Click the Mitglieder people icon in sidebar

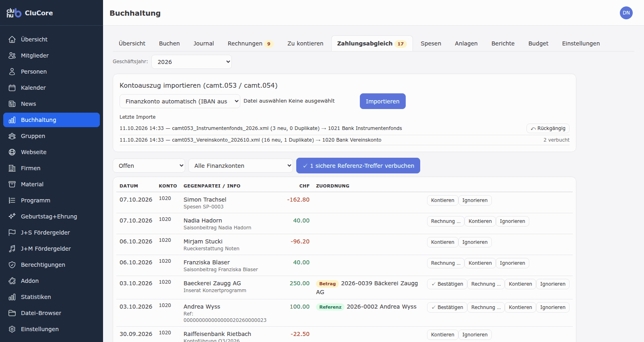click(x=12, y=56)
